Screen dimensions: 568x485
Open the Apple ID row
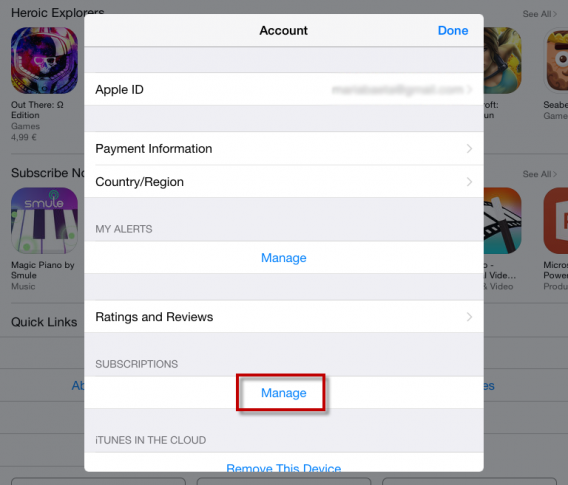(284, 89)
